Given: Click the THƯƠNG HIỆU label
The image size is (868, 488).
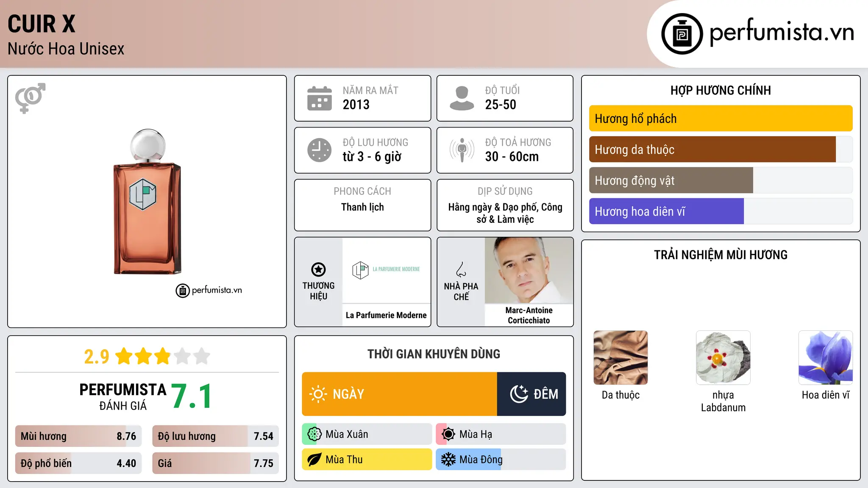Looking at the screenshot, I should pyautogui.click(x=318, y=291).
